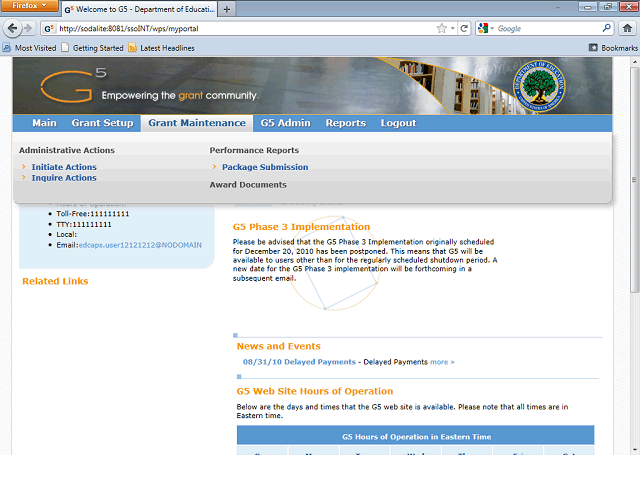The image size is (640, 480).
Task: Click the Home icon in the toolbar
Action: point(627,28)
